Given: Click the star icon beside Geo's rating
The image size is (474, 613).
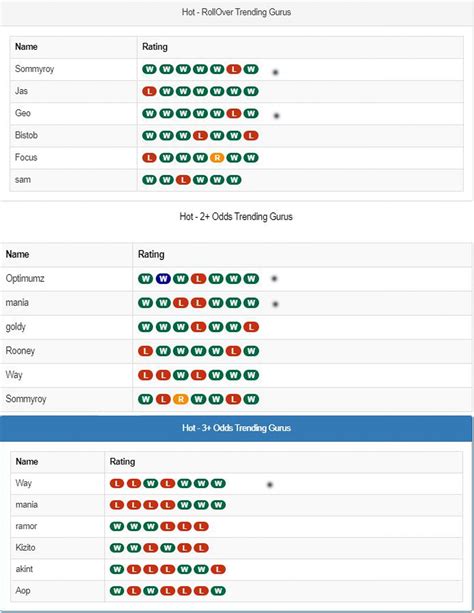Looking at the screenshot, I should click(x=276, y=116).
